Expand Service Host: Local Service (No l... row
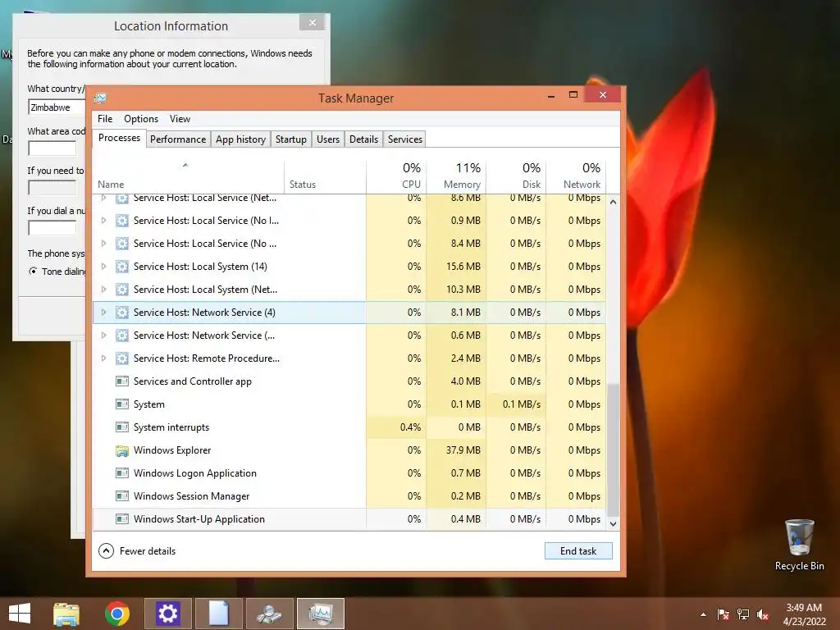 pyautogui.click(x=104, y=220)
